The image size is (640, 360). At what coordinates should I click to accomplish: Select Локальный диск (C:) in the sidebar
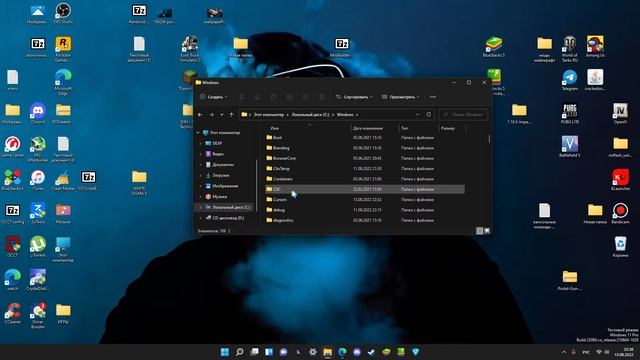tap(227, 207)
